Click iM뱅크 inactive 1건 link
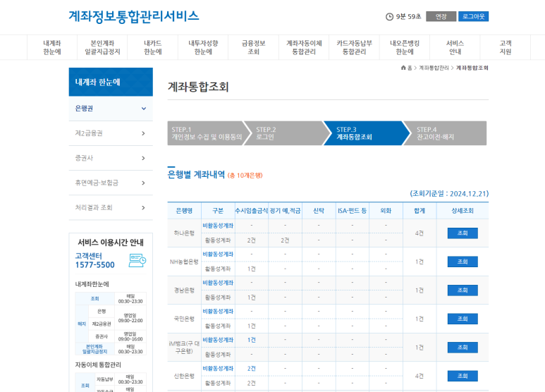 252,340
